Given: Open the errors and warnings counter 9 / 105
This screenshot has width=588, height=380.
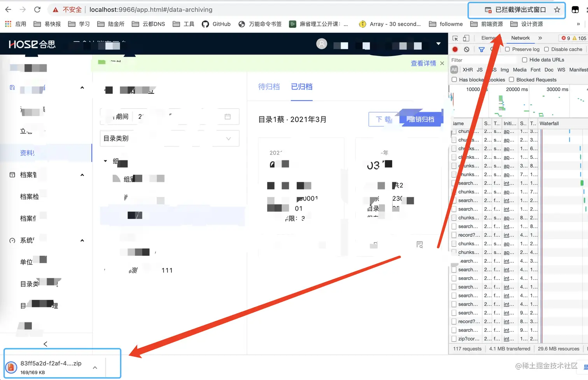Looking at the screenshot, I should (x=574, y=38).
